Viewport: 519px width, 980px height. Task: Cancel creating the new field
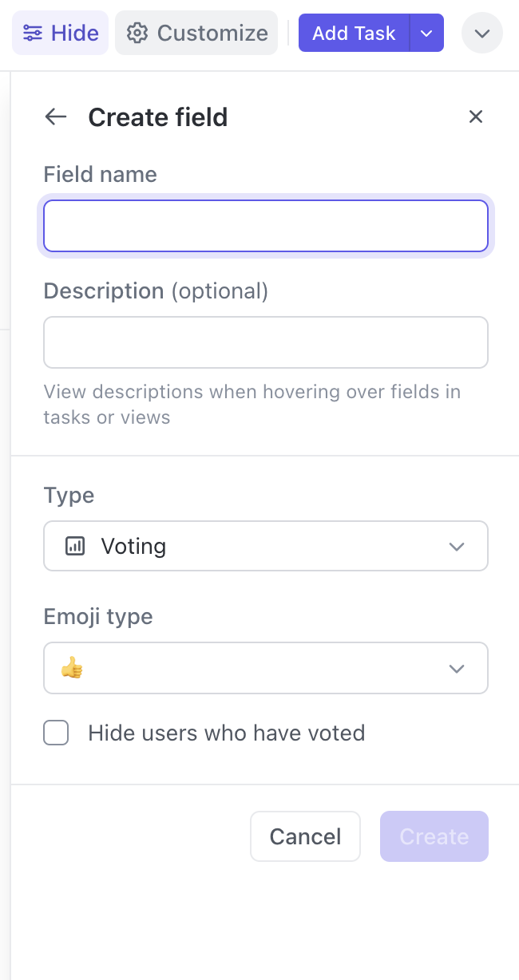point(305,836)
